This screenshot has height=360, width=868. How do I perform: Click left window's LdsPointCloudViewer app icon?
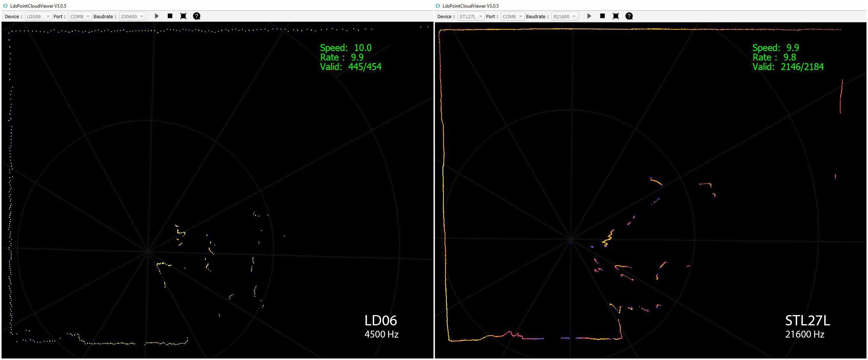(x=5, y=6)
